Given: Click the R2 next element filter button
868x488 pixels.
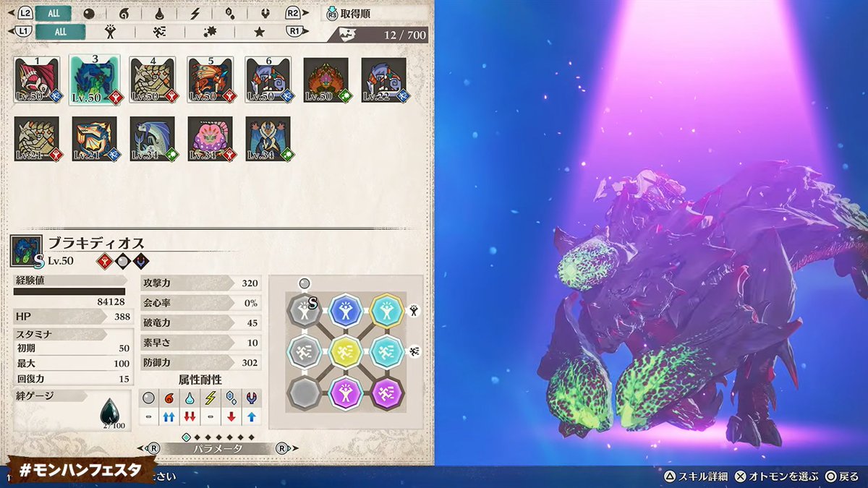Looking at the screenshot, I should 292,13.
